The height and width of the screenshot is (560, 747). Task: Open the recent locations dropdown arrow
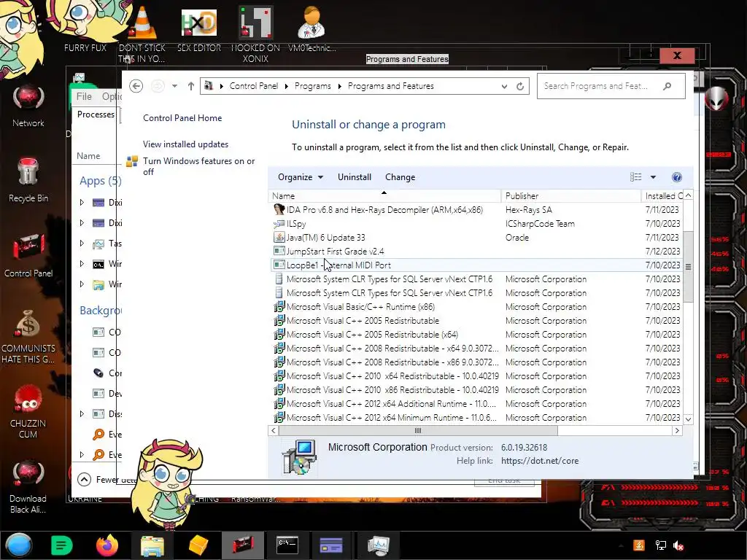[x=174, y=86]
